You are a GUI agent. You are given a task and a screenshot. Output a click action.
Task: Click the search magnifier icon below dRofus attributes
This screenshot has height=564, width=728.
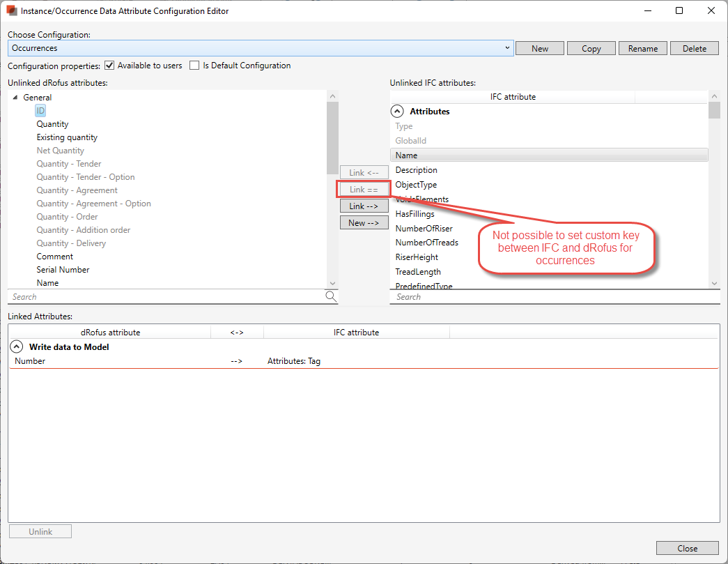pos(330,296)
